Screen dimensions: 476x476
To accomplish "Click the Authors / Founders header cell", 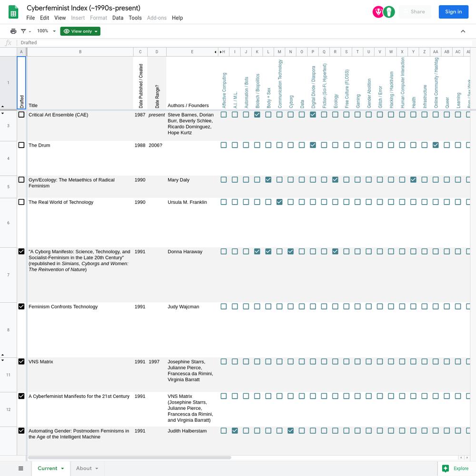I will click(x=192, y=82).
